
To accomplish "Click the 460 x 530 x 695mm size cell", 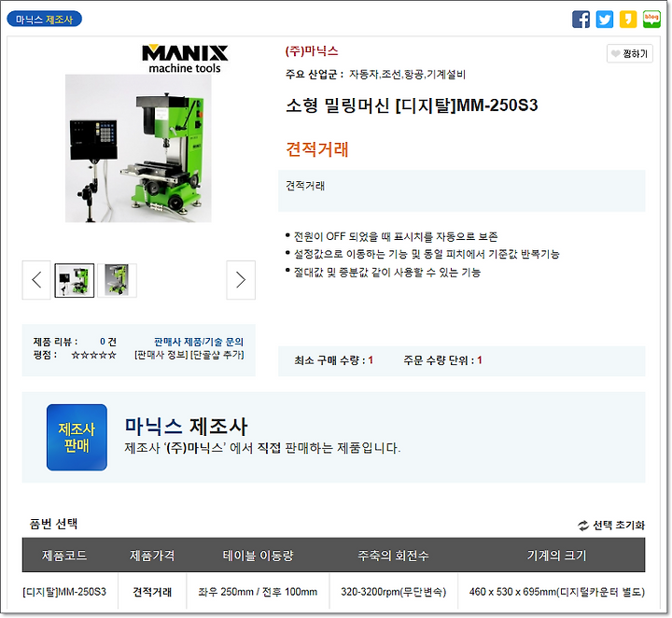I will pyautogui.click(x=556, y=592).
